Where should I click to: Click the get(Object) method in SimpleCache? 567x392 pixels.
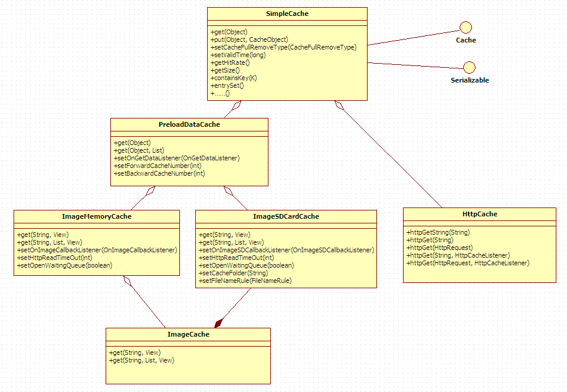pos(230,32)
